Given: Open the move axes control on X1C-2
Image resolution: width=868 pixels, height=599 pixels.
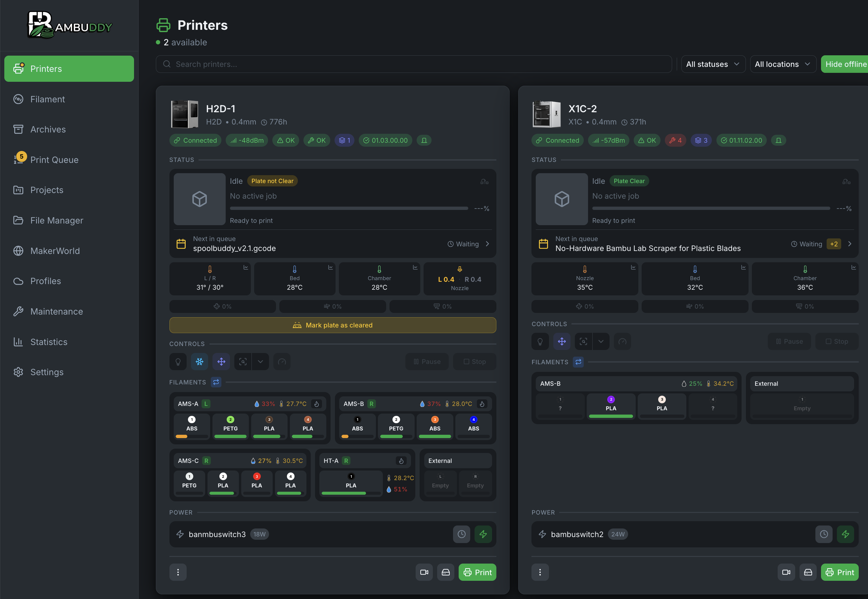Looking at the screenshot, I should [x=562, y=341].
